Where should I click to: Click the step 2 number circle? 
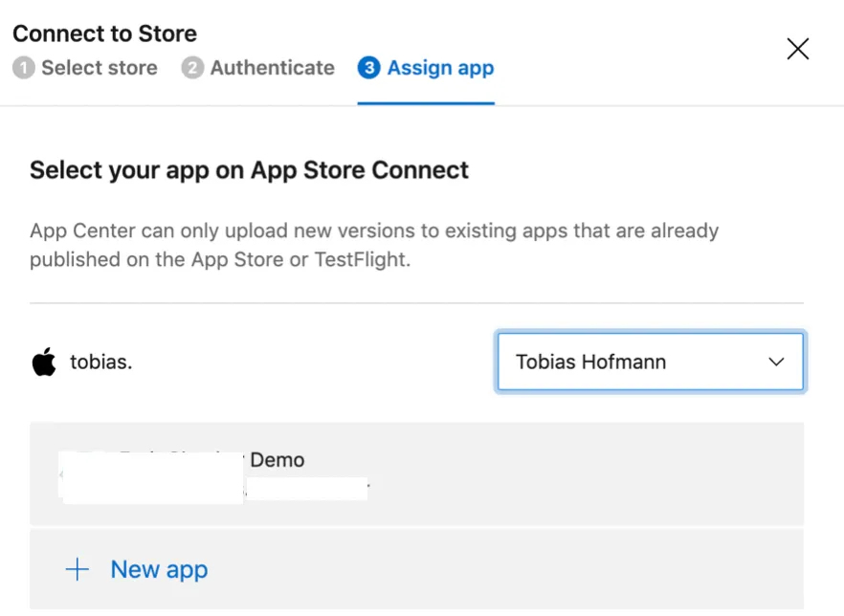tap(192, 69)
